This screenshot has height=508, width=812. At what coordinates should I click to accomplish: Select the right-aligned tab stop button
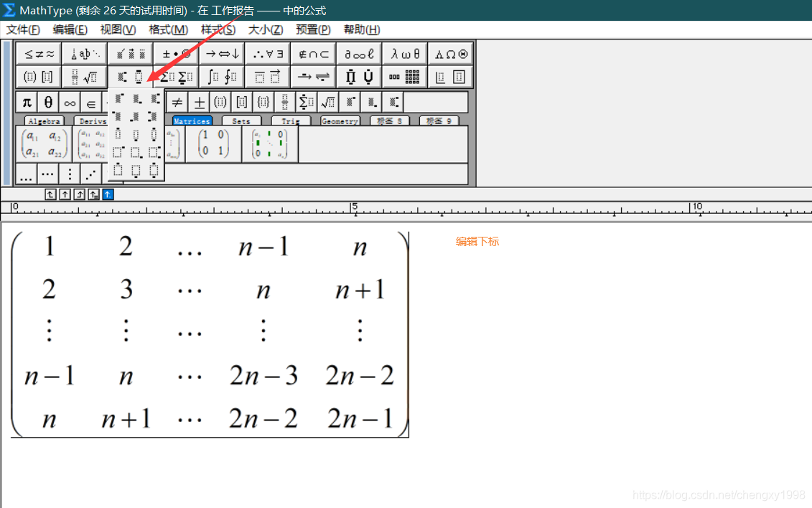pos(79,194)
